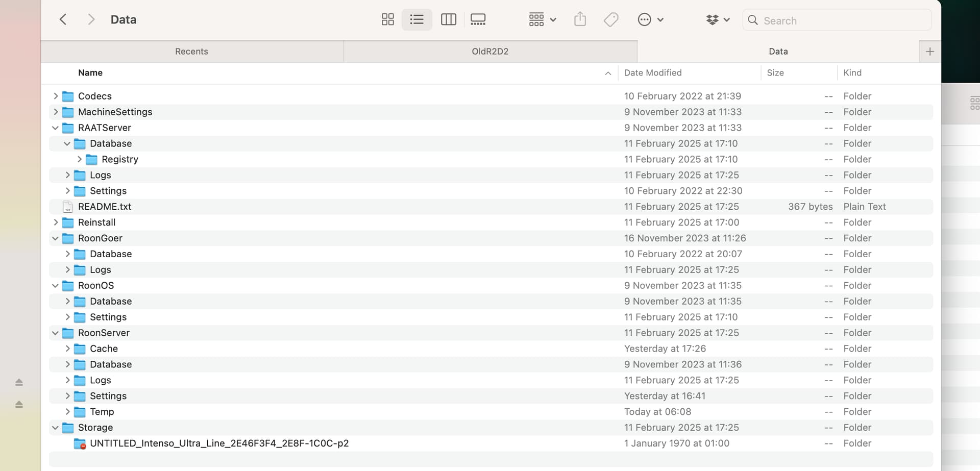Click the Search field
The image size is (980, 471).
point(837,20)
